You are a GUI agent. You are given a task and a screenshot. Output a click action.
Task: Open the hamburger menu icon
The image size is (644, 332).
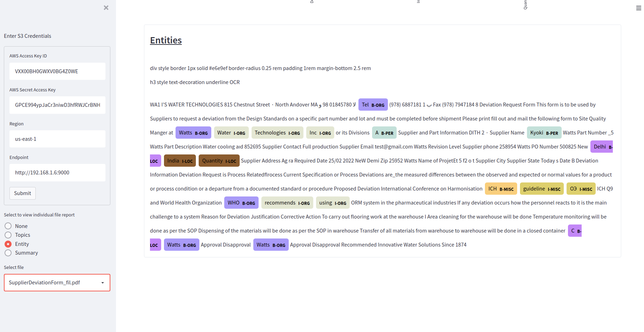tap(638, 8)
